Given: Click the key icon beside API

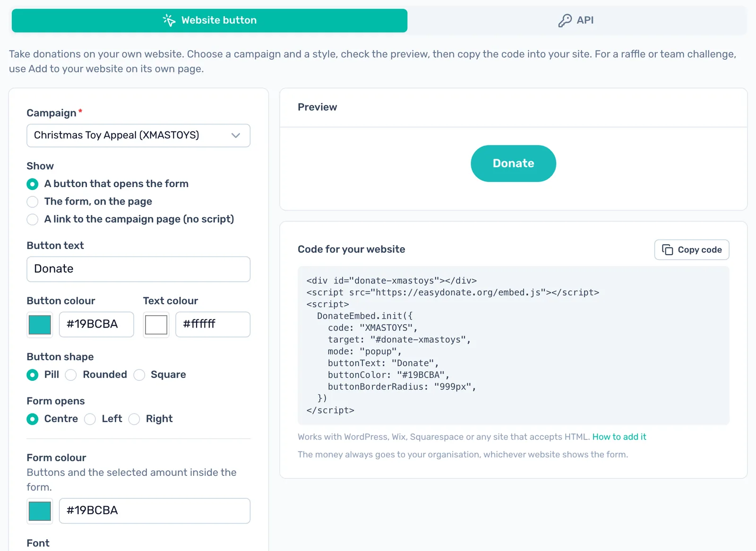Looking at the screenshot, I should click(x=565, y=20).
